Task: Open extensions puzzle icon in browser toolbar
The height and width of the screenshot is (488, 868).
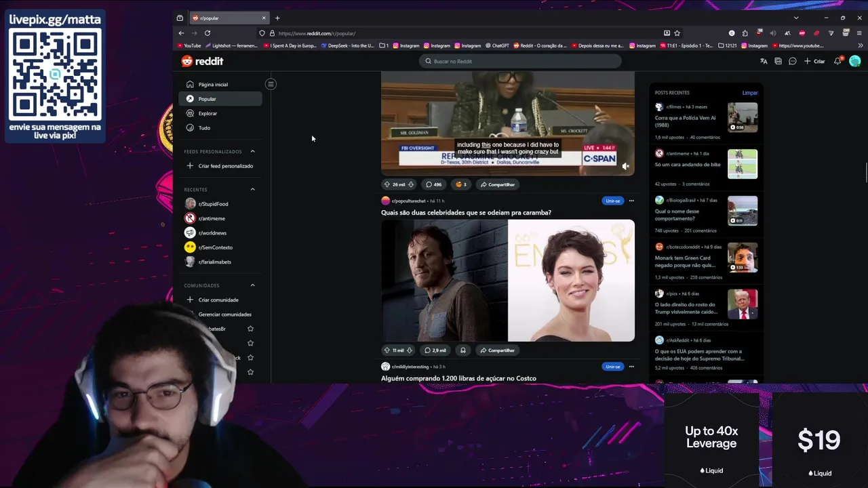Action: click(x=745, y=33)
